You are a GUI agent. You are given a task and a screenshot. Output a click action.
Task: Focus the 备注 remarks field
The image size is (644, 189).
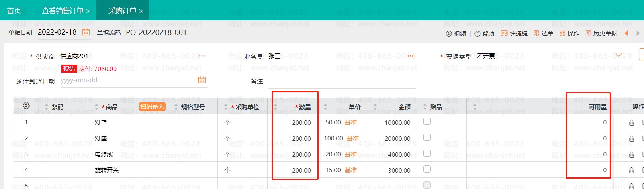pyautogui.click(x=342, y=81)
